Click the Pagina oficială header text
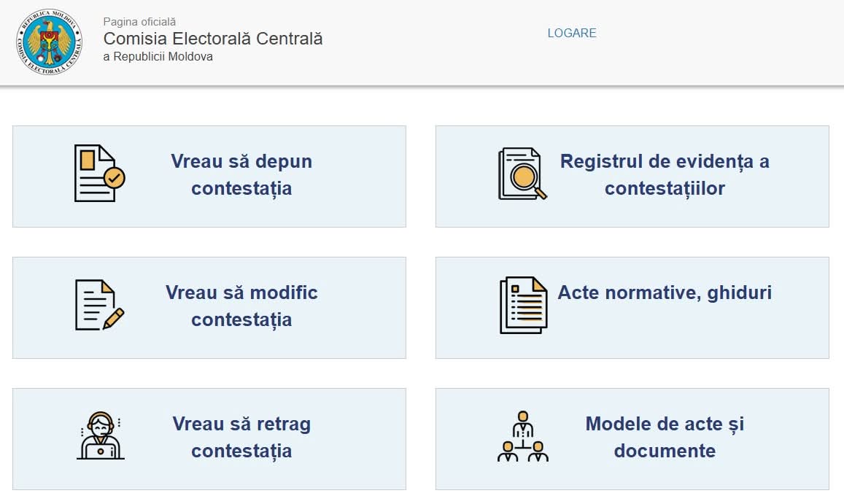Image resolution: width=844 pixels, height=504 pixels. pyautogui.click(x=139, y=22)
